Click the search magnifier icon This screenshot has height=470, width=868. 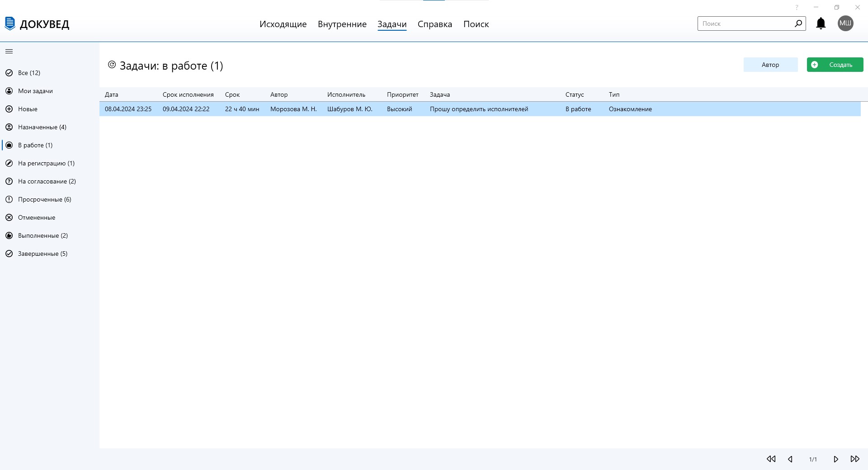798,23
